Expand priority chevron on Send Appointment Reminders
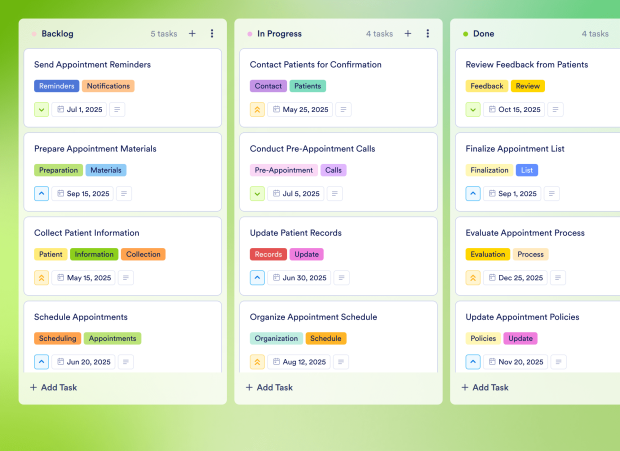The image size is (620, 451). click(41, 109)
